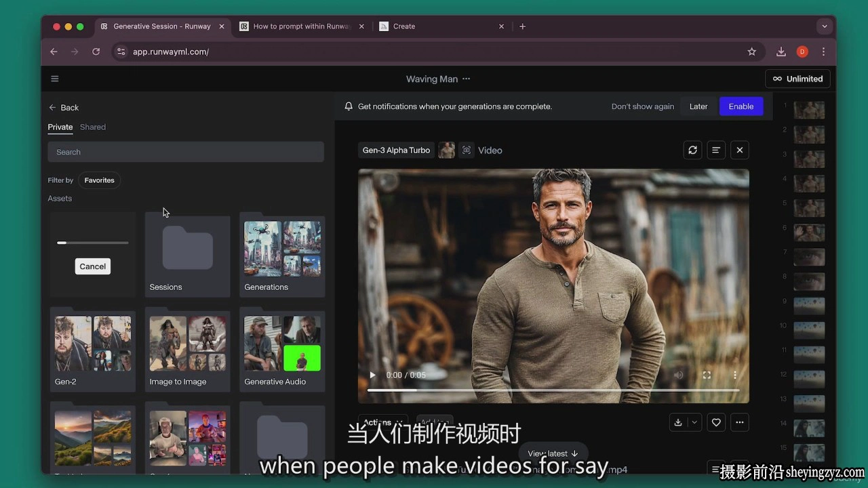868x488 pixels.
Task: Close the Generative Session tab
Action: [x=222, y=26]
